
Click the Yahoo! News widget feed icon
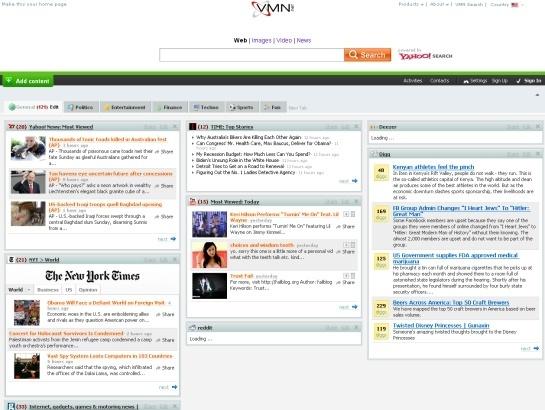(x=11, y=126)
